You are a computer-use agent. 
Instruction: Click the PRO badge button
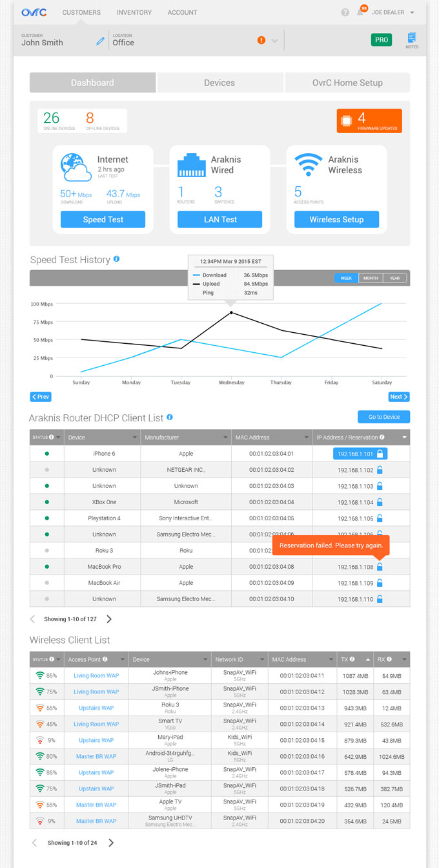pos(382,40)
